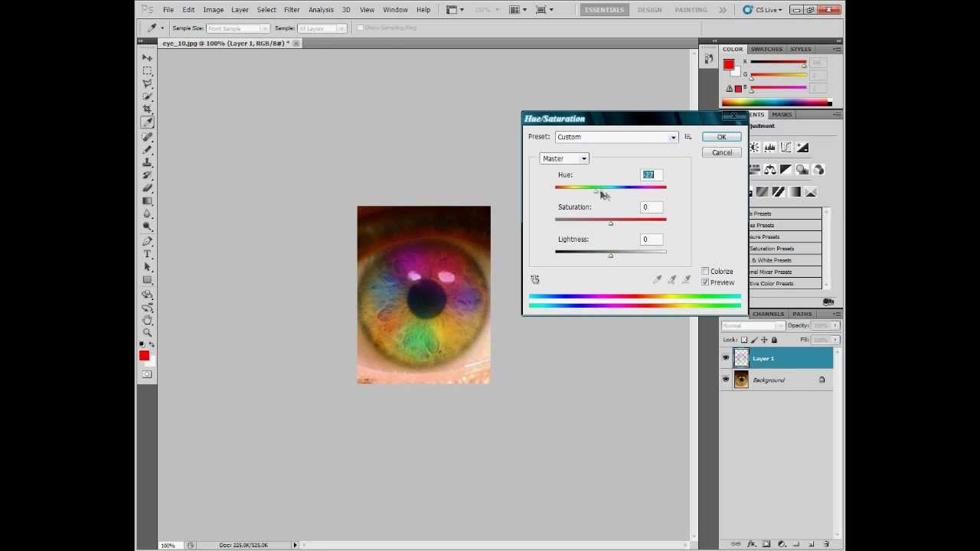Viewport: 980px width, 551px height.
Task: Select the Clone Stamp tool
Action: tap(147, 162)
